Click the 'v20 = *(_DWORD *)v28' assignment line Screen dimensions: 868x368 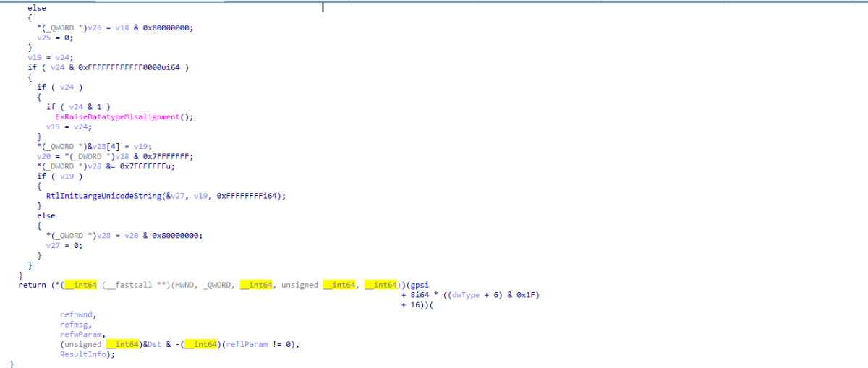coord(115,156)
